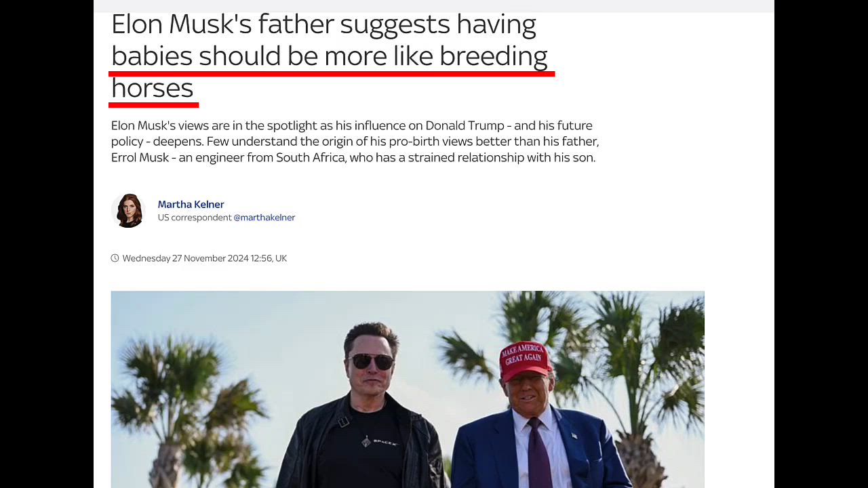This screenshot has height=488, width=868.
Task: Click the "US correspondent" label
Action: point(195,218)
